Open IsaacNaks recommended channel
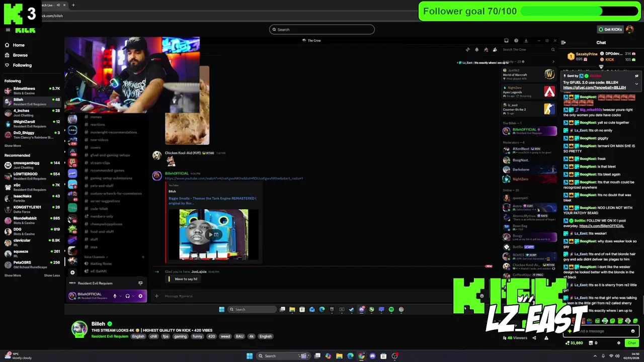 [x=31, y=198]
